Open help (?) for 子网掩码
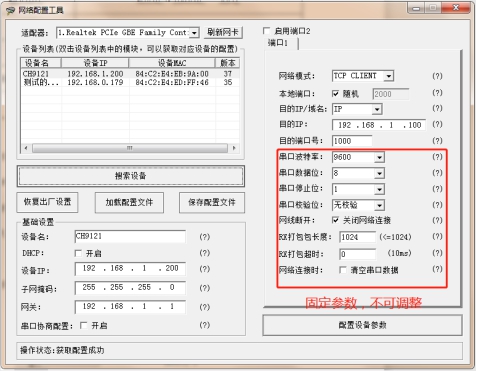Image resolution: width=477 pixels, height=371 pixels. pyautogui.click(x=205, y=288)
